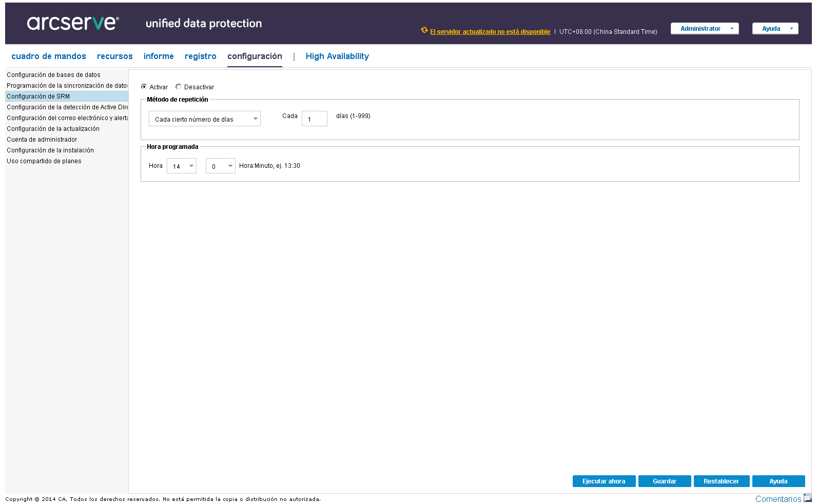Click the update server unavailable link
Screen dimensions: 817x504
490,32
